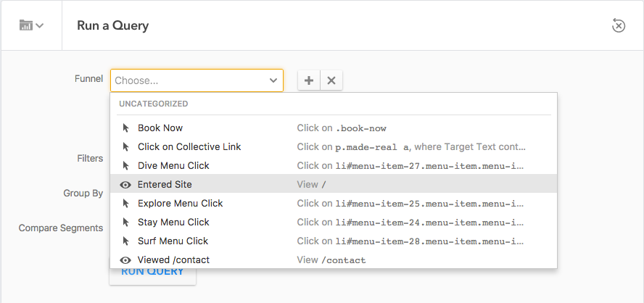The image size is (644, 303).
Task: Click the cursor icon beside Surf Menu Click
Action: coord(125,241)
